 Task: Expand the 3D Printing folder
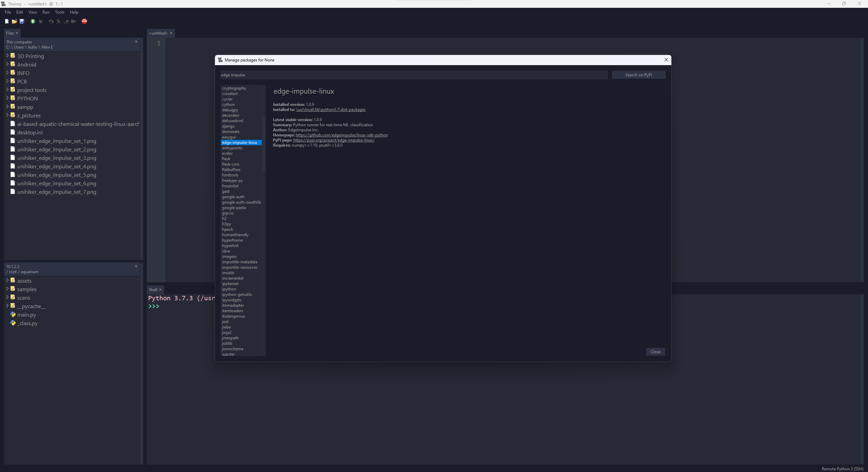7,56
